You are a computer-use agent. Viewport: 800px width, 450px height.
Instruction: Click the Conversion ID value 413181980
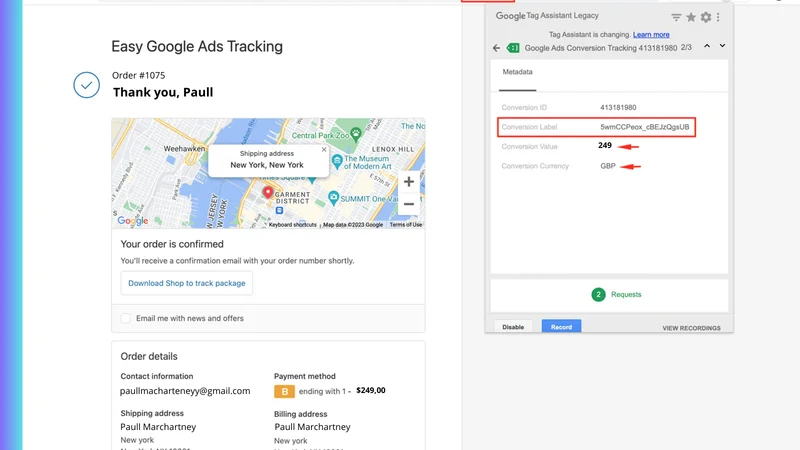click(618, 108)
